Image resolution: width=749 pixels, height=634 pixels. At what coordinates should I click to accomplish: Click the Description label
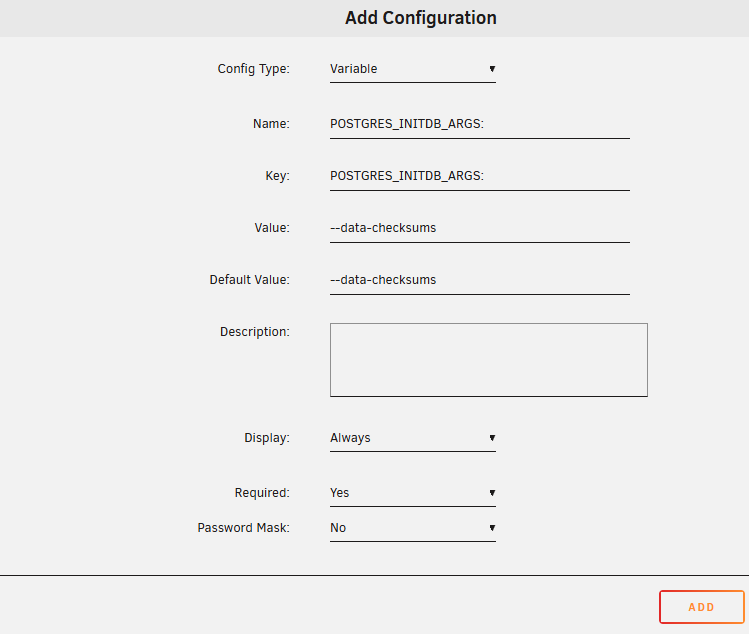[x=255, y=332]
